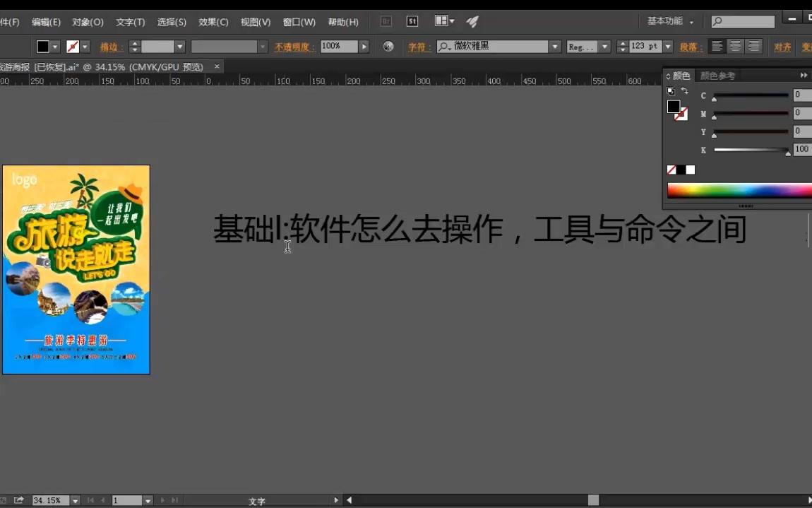Toggle the black swatch in the Color panel
Screen dimensions: 812x508
pos(681,169)
